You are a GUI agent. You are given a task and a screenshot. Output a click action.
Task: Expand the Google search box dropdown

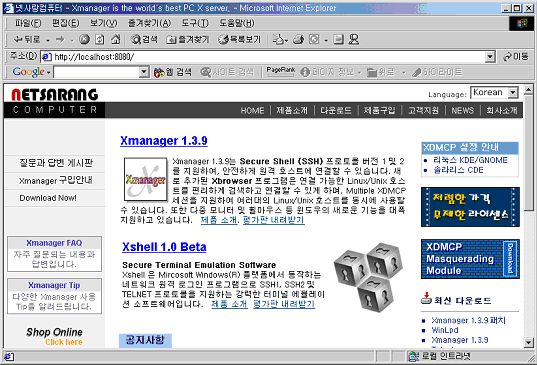[x=144, y=72]
